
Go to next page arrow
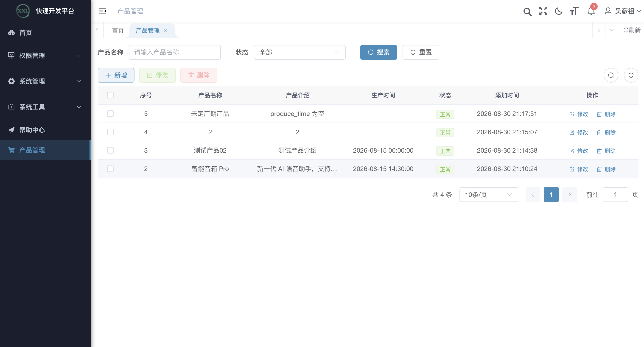tap(569, 195)
